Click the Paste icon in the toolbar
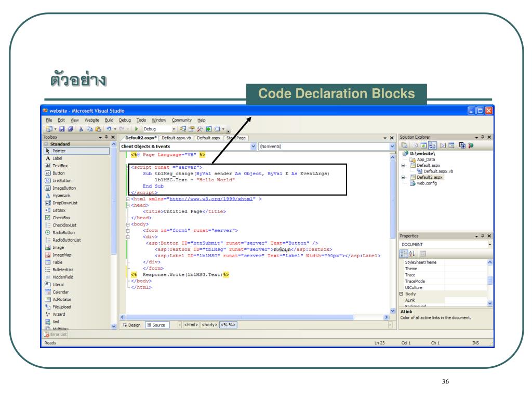 tap(98, 129)
